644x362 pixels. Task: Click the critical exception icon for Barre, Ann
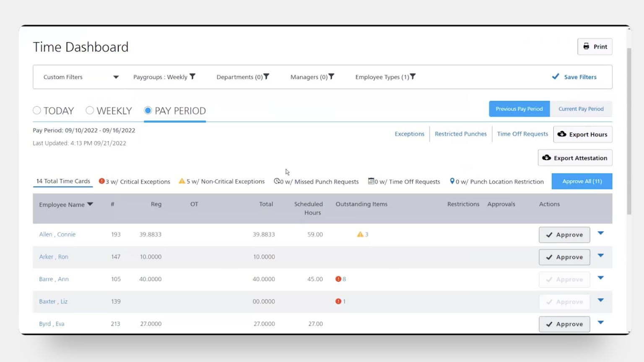tap(338, 279)
